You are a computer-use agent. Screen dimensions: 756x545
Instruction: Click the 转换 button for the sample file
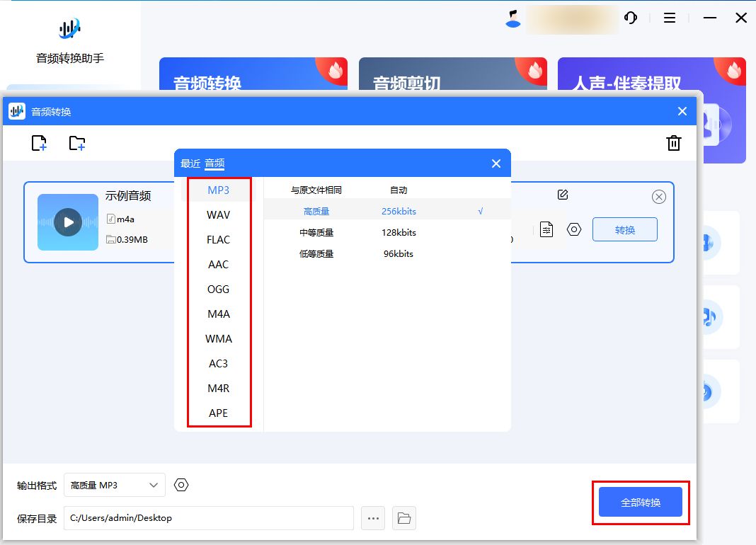[x=624, y=229]
